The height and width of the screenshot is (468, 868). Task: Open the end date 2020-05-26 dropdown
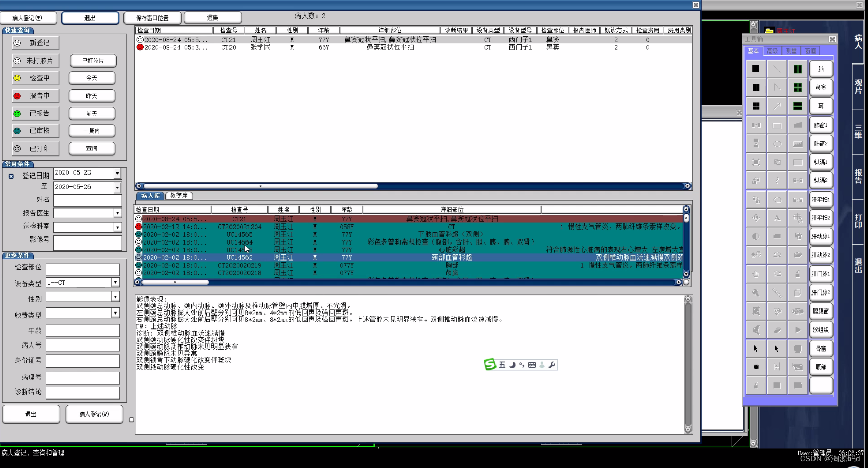click(117, 188)
